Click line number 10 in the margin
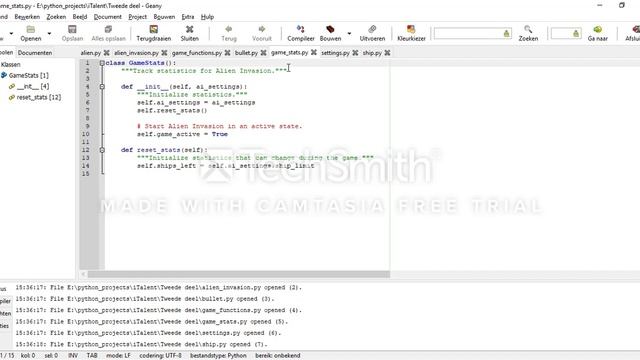The image size is (640, 360). pyautogui.click(x=86, y=134)
